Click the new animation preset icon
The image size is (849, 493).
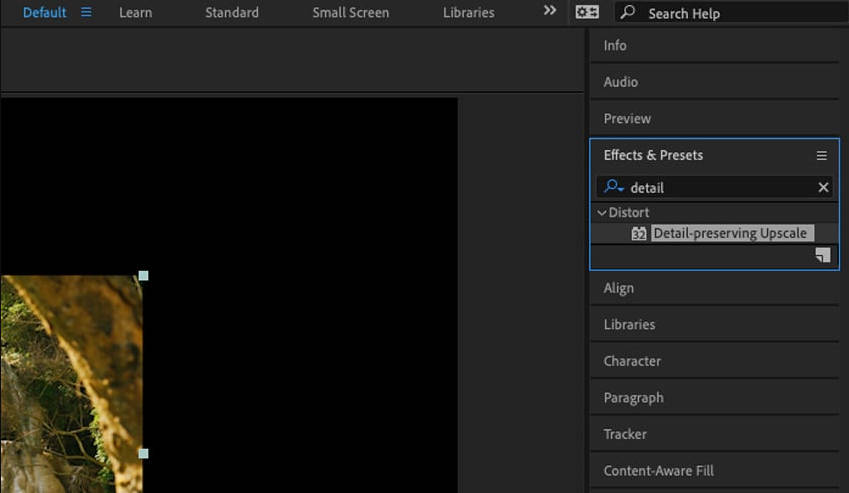point(822,255)
